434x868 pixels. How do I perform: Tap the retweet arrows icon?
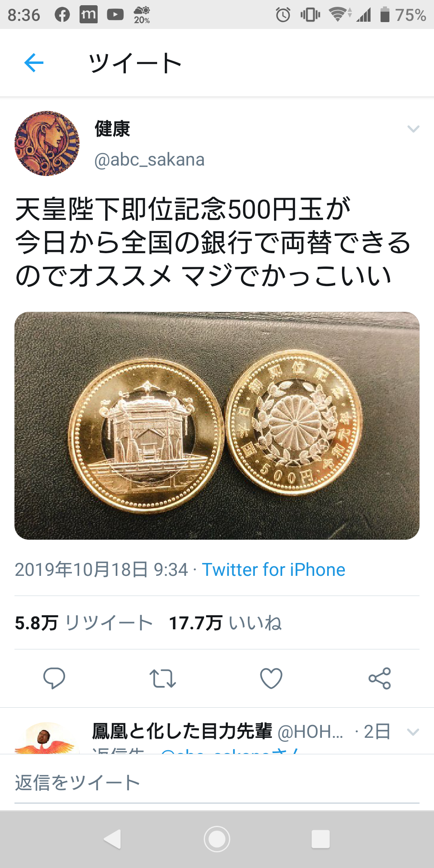[163, 678]
